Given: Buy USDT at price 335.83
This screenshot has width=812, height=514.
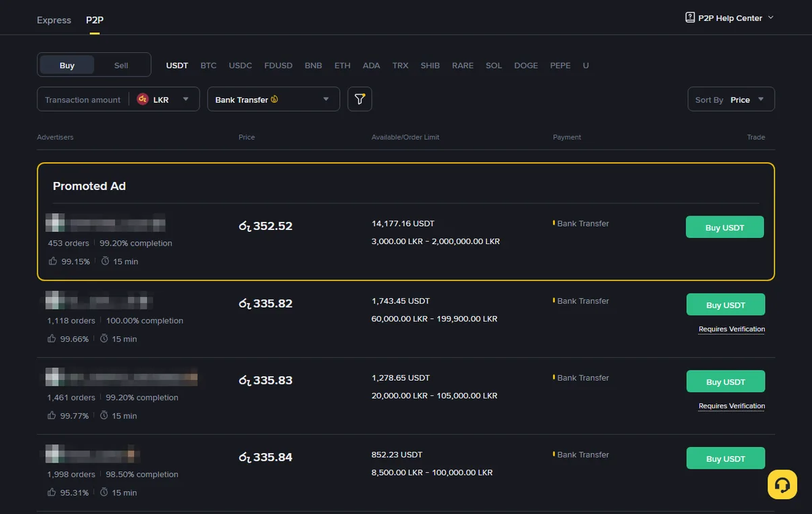Looking at the screenshot, I should [x=725, y=381].
